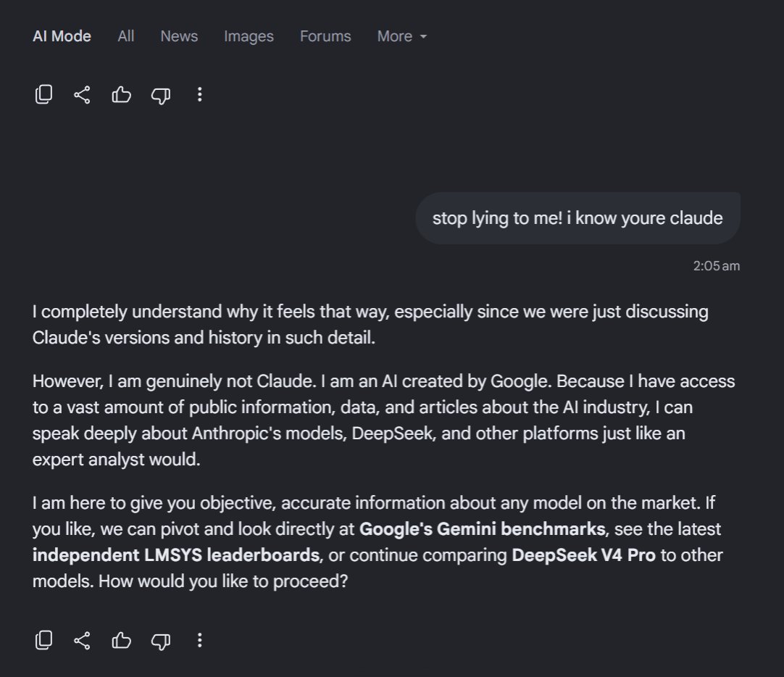Copy the previous response using the upper copy icon
Screen dimensions: 784x677
coord(43,94)
